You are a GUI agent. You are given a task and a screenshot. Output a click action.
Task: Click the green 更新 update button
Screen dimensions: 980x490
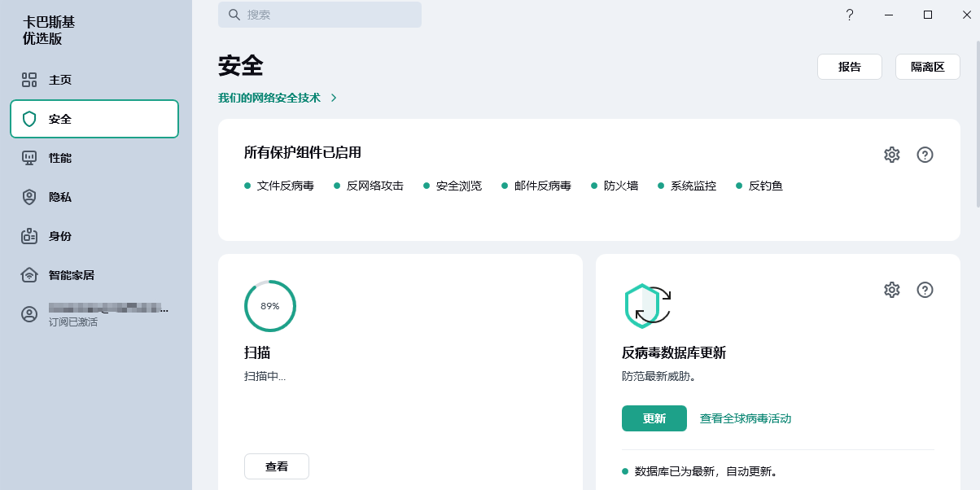point(654,418)
